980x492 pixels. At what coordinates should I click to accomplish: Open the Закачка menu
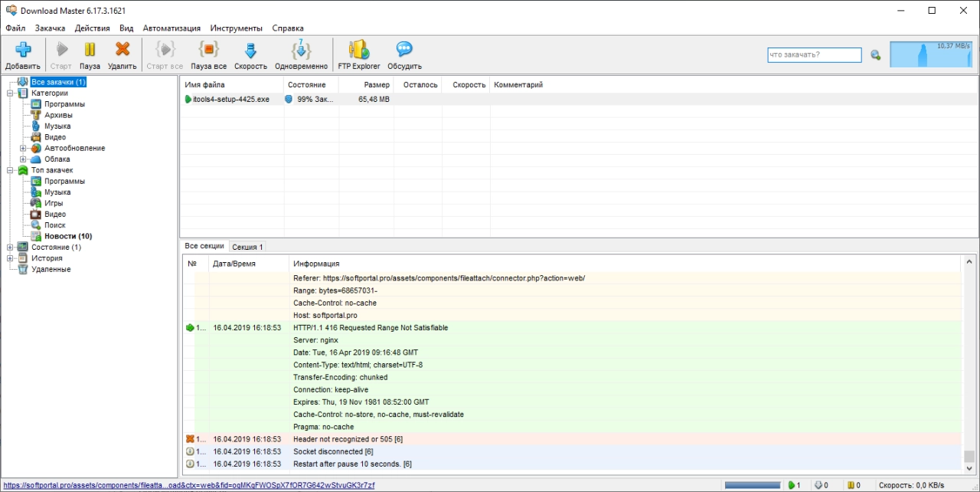50,28
